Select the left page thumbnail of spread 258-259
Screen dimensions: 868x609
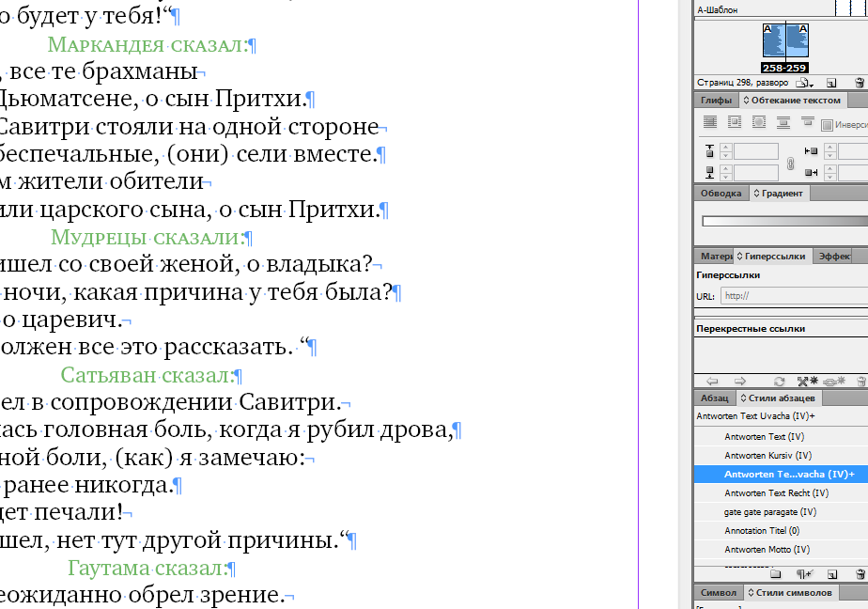coord(774,40)
